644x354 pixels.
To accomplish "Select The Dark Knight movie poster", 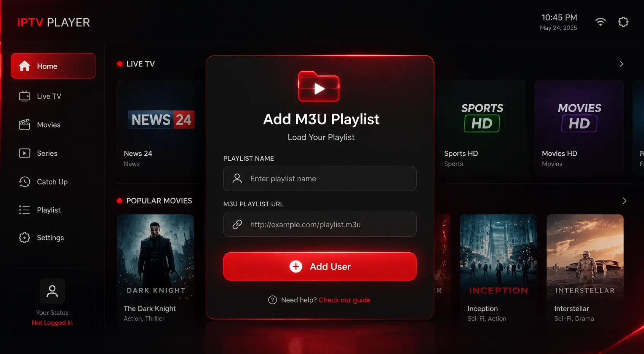I will [x=155, y=257].
